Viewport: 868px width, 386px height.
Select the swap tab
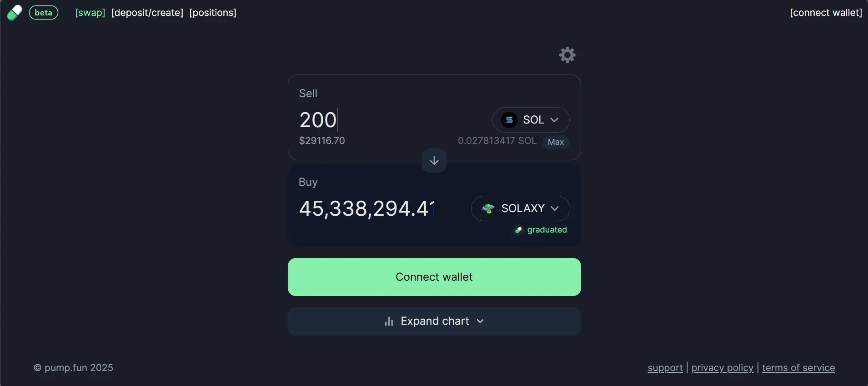point(90,13)
